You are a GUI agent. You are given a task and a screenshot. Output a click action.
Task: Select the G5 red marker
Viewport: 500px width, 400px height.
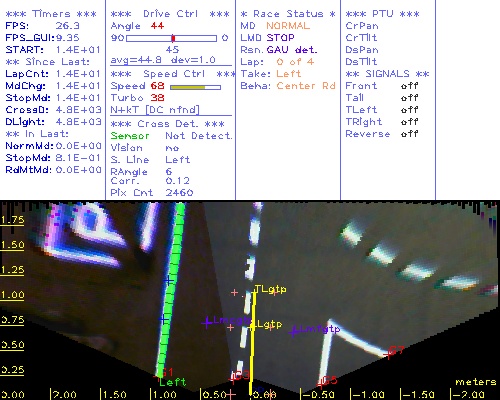329,380
